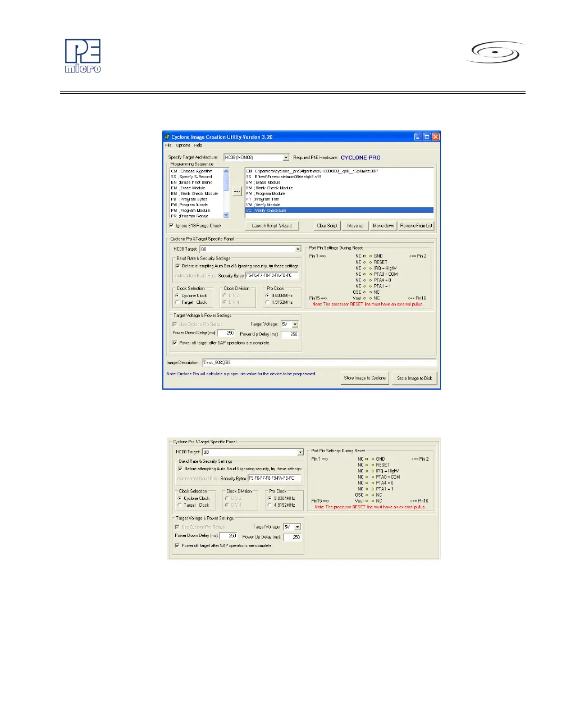Click the PE micro logo in the page header
This screenshot has height=728, width=566.
(x=83, y=56)
